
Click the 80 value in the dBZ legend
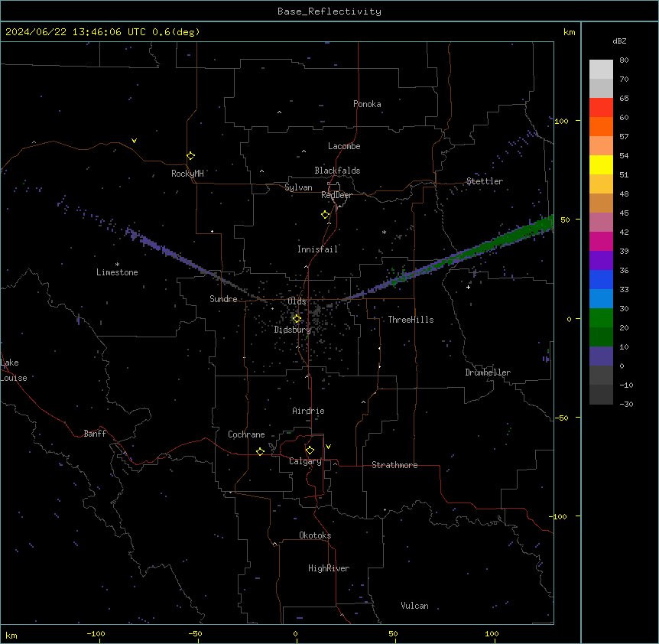(x=624, y=60)
